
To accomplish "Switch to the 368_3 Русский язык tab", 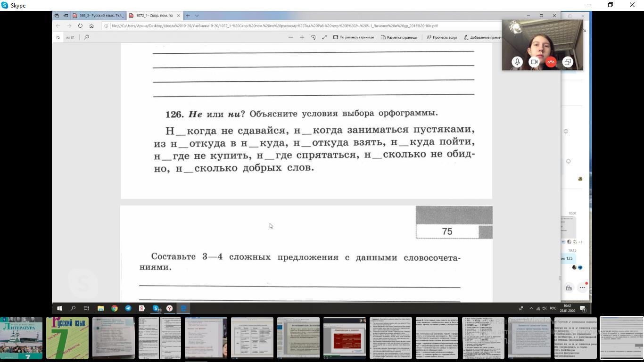I will [98, 16].
